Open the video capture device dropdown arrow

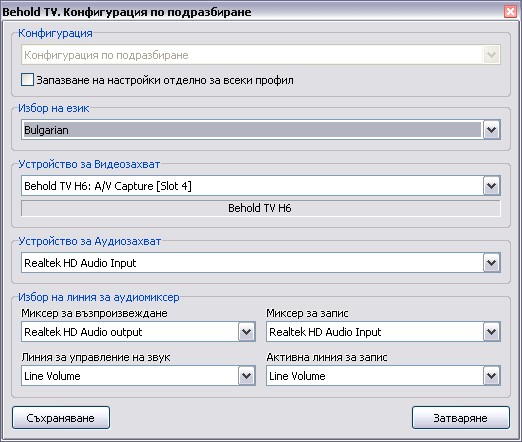(x=492, y=186)
